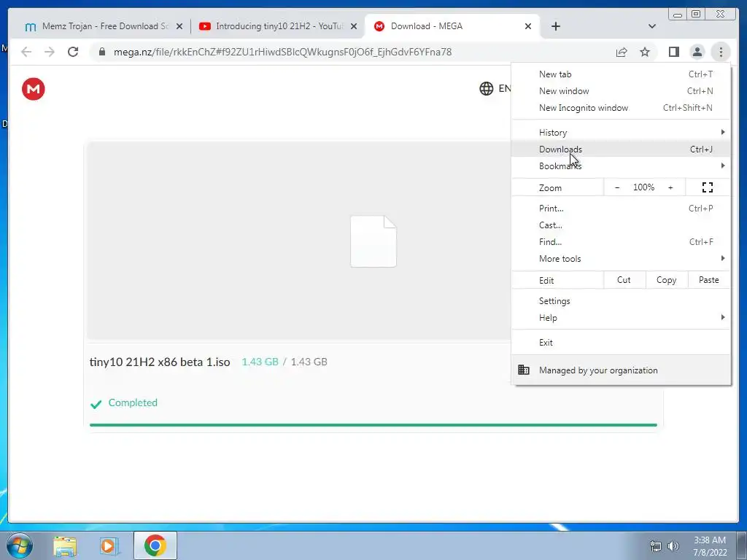Click Copy in the Edit row
This screenshot has height=560, width=747.
(667, 280)
